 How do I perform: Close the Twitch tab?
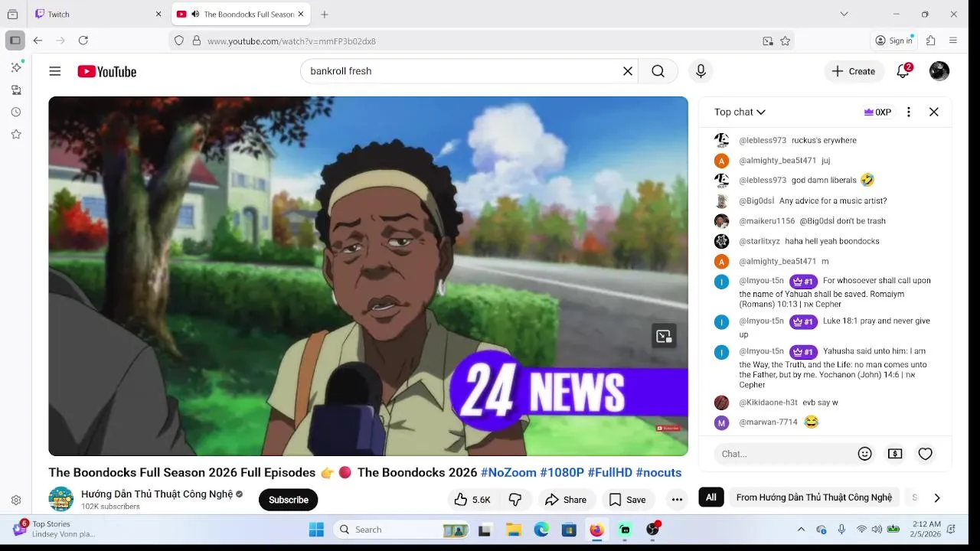[158, 14]
